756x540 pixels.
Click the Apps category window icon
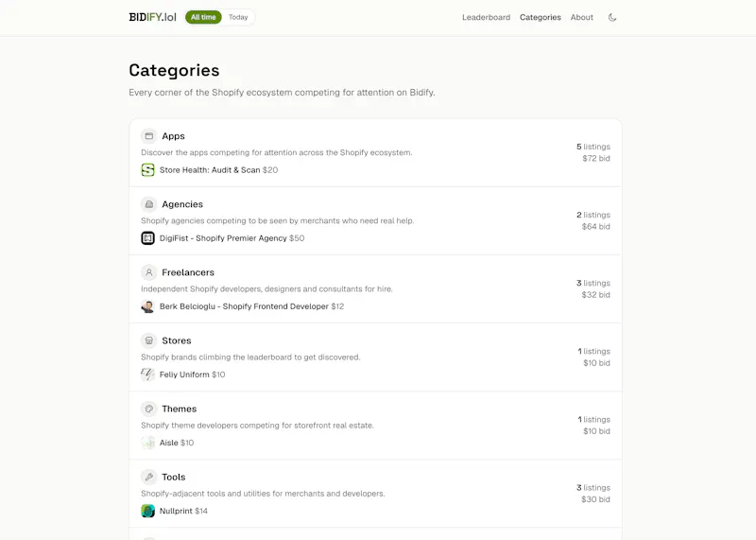(x=149, y=136)
